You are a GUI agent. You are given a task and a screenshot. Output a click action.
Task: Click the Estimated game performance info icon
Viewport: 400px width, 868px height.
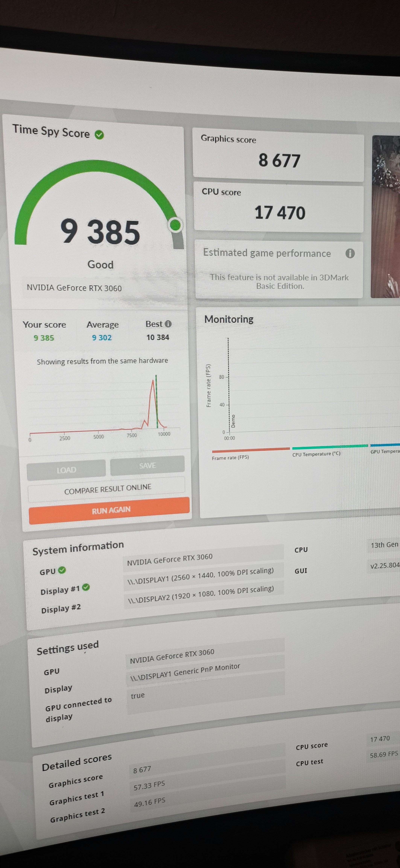(x=350, y=253)
